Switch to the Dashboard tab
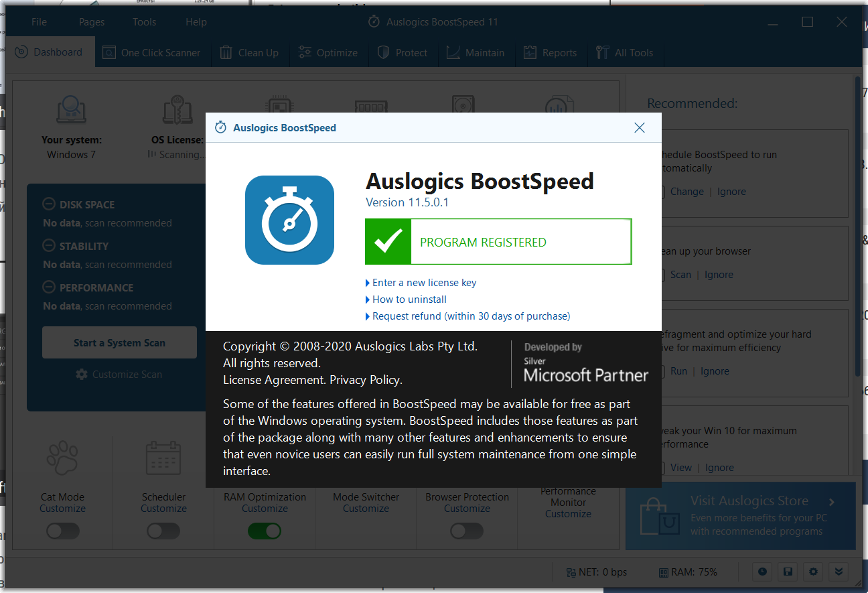 (x=50, y=52)
